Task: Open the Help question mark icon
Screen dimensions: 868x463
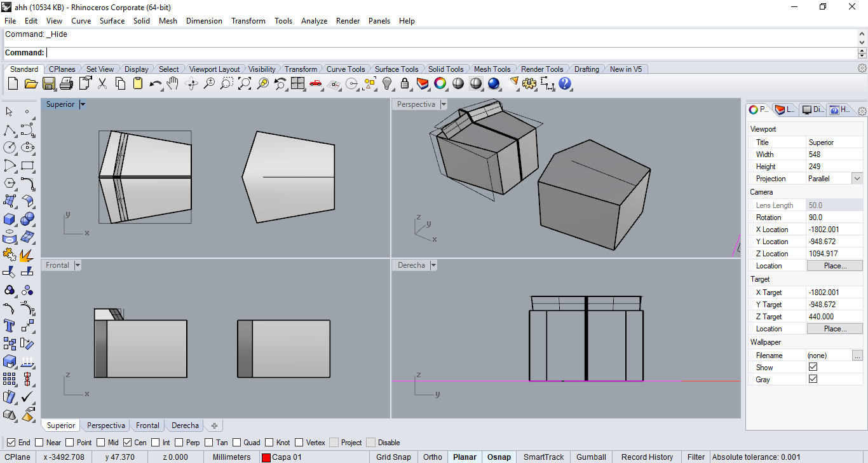Action: (x=565, y=83)
